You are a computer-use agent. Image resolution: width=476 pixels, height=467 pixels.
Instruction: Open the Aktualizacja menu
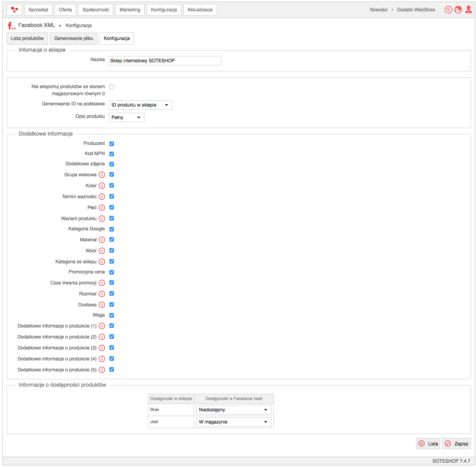coord(200,10)
